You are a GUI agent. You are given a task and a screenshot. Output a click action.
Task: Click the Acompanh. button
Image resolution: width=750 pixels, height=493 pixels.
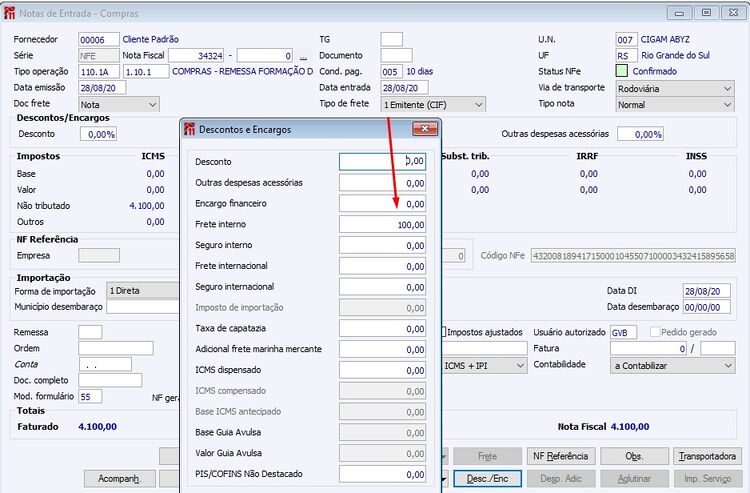[120, 478]
